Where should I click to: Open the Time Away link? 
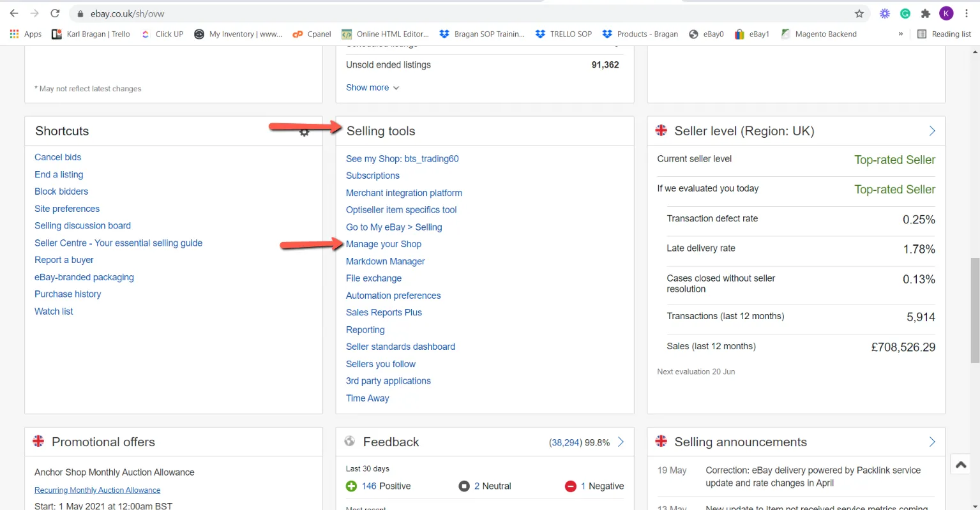pos(367,398)
